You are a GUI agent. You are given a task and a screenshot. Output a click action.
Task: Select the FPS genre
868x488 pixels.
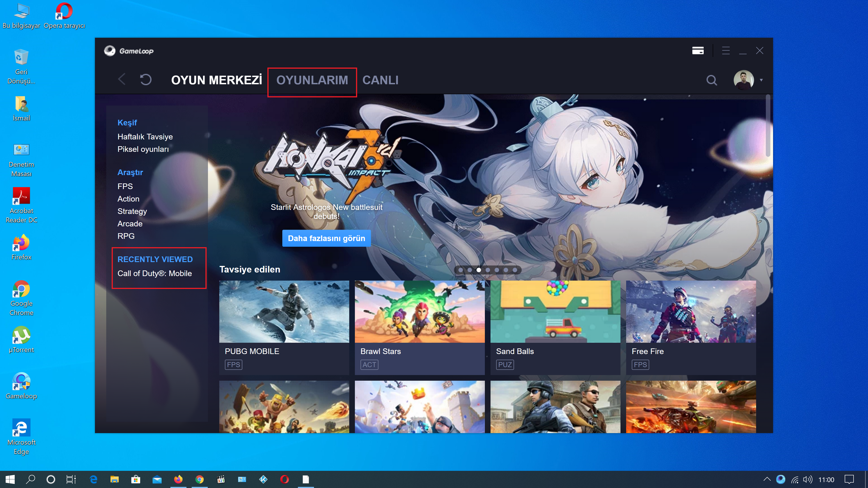coord(125,186)
